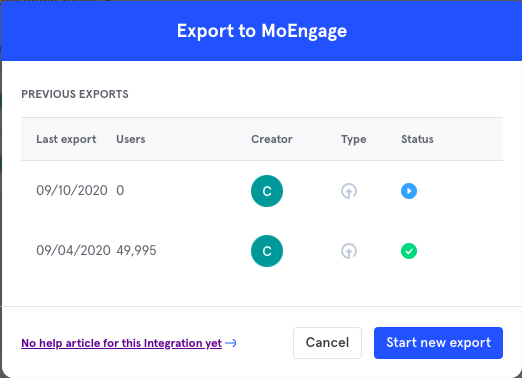
Task: Click the Status column header
Action: pyautogui.click(x=417, y=139)
